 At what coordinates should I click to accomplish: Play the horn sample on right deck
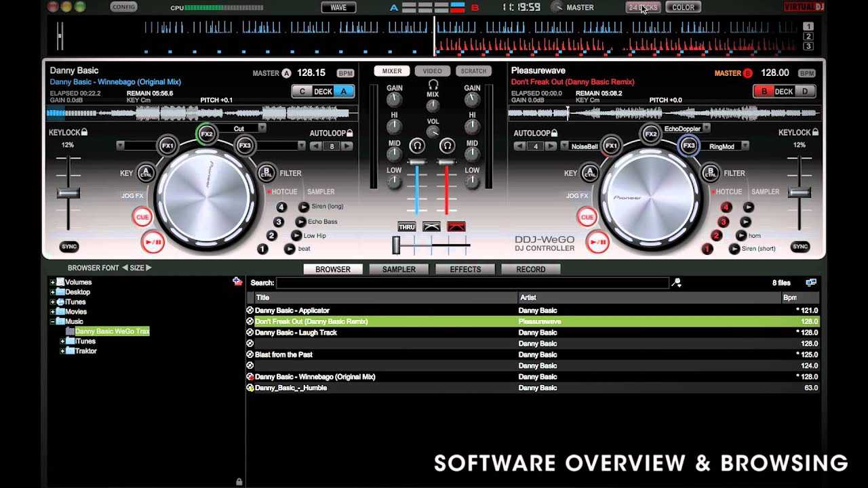tap(741, 235)
